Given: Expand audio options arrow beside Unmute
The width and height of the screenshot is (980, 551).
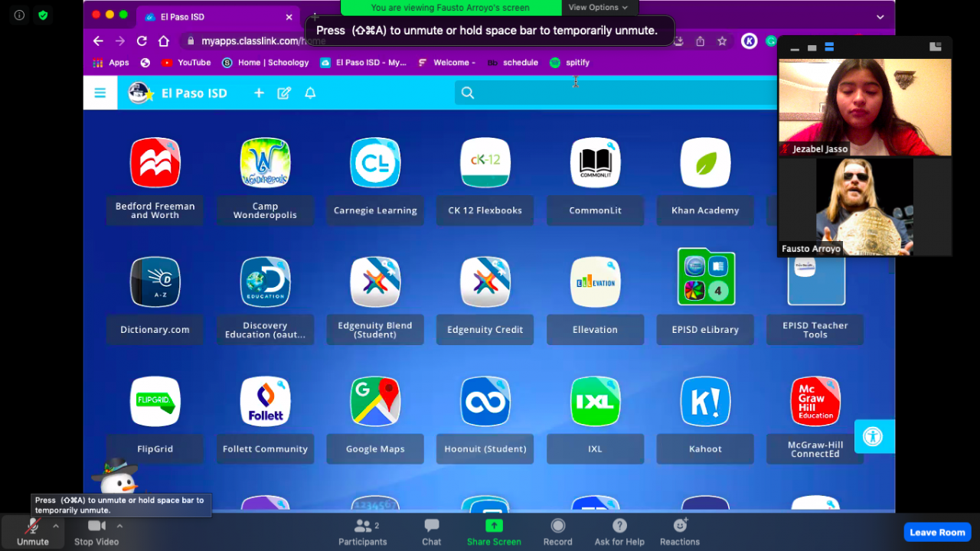Looking at the screenshot, I should (x=56, y=526).
